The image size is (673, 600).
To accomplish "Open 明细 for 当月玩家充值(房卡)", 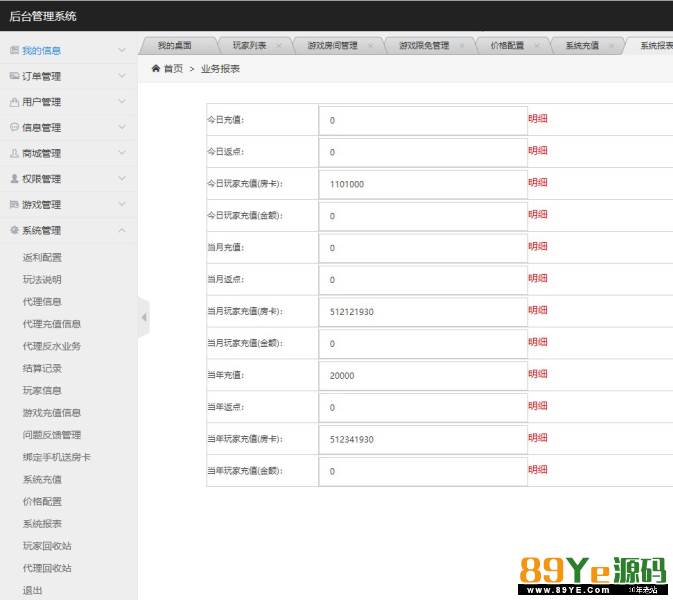I will pyautogui.click(x=538, y=310).
